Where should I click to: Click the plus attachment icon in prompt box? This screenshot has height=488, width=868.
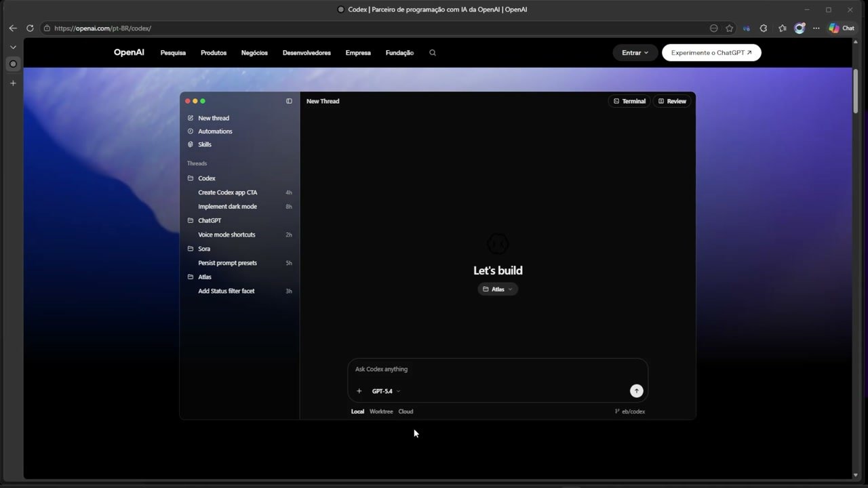tap(359, 391)
